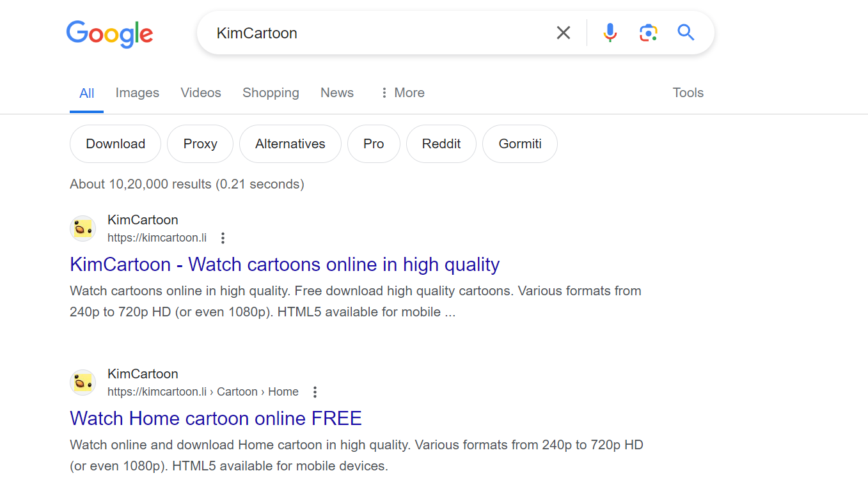Clear the search box with the X icon
The width and height of the screenshot is (868, 487).
[x=563, y=32]
